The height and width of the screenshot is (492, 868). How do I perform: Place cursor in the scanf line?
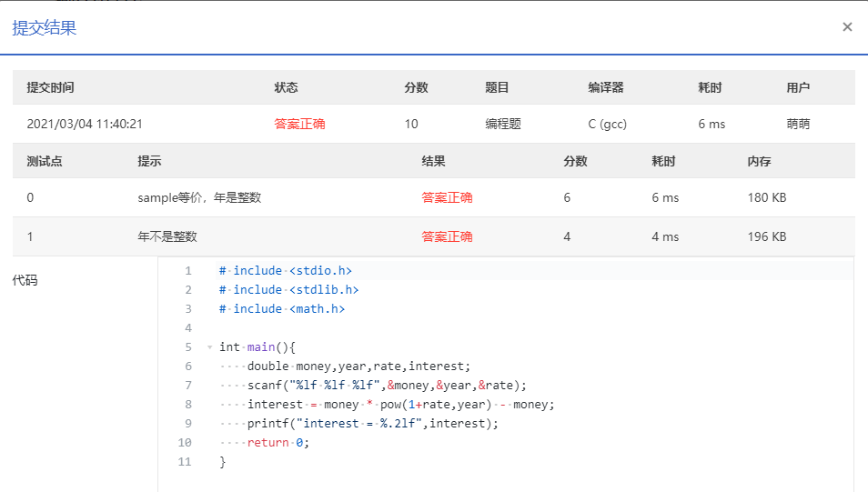tap(387, 386)
